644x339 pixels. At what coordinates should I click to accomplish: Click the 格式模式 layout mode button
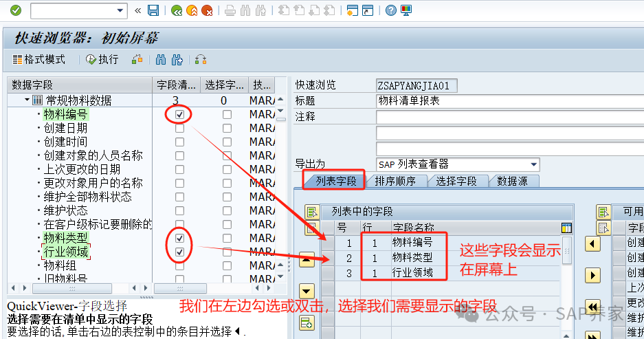tap(39, 60)
